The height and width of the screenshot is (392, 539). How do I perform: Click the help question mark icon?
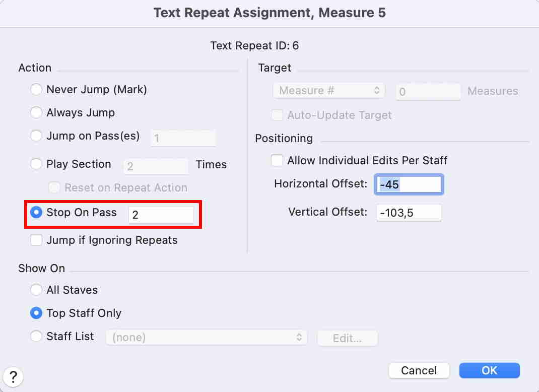click(x=13, y=376)
